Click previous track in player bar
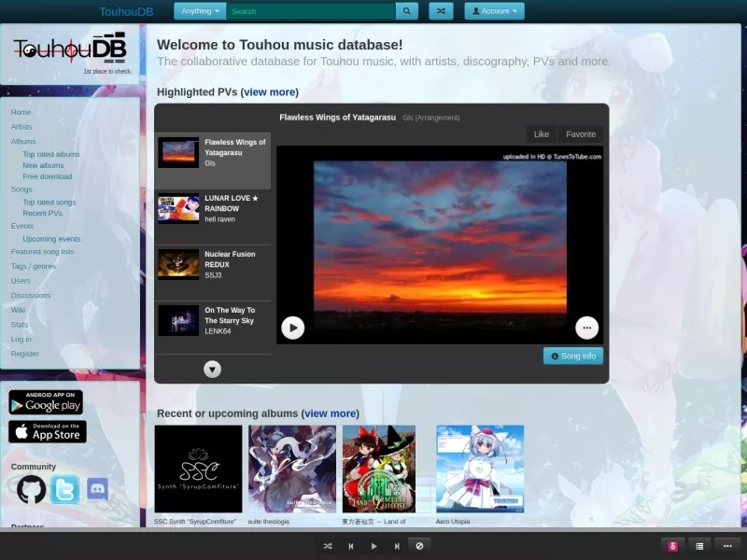 [351, 546]
